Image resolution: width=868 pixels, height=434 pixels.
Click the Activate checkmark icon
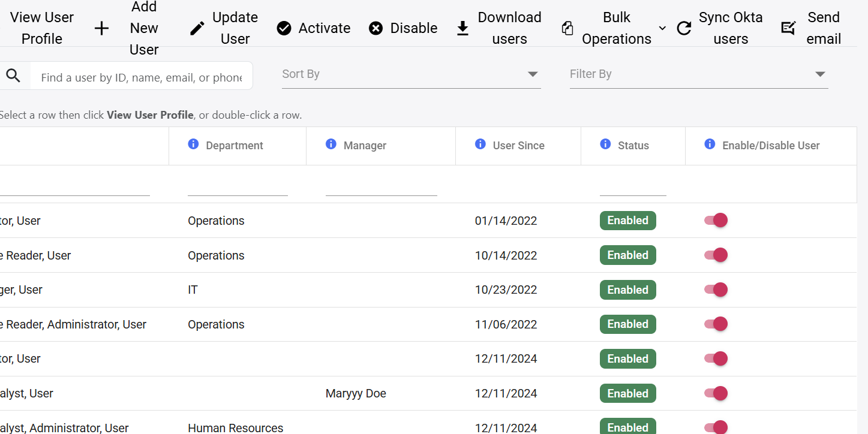284,28
